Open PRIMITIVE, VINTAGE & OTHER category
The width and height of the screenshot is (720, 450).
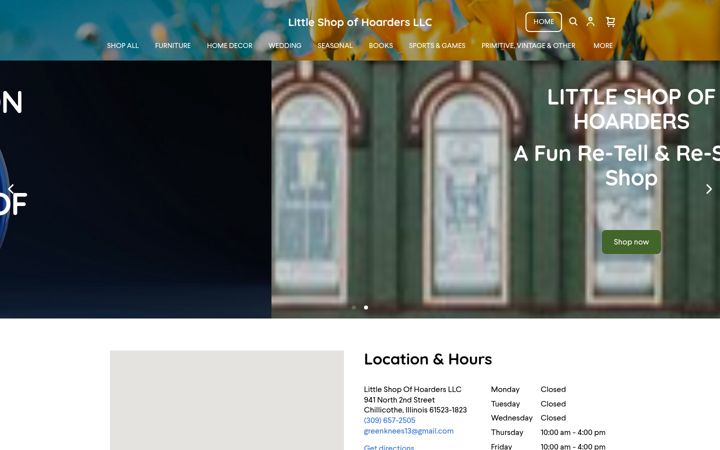(x=528, y=45)
